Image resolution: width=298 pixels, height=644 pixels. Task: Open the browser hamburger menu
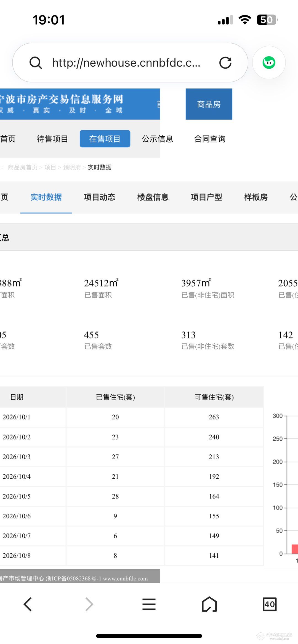pyautogui.click(x=149, y=604)
